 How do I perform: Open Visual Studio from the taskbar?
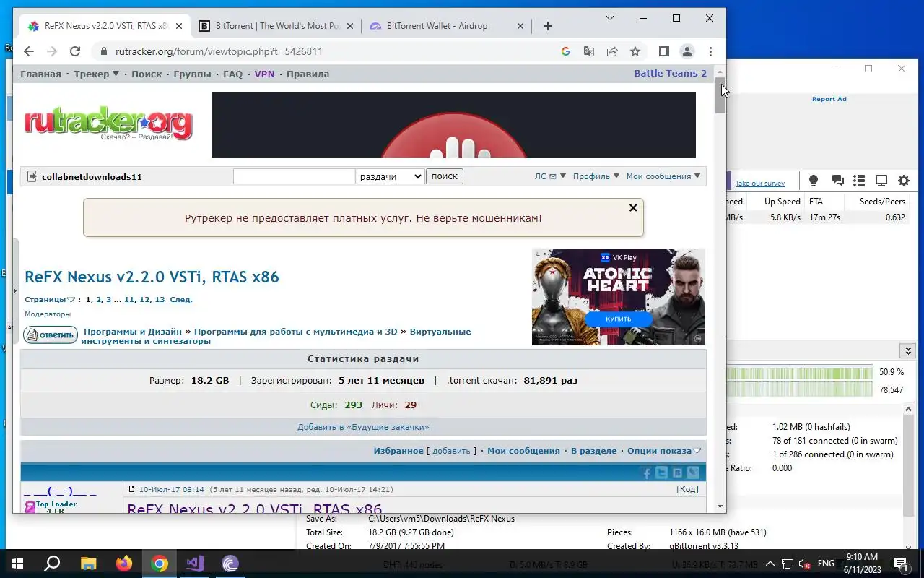point(194,564)
